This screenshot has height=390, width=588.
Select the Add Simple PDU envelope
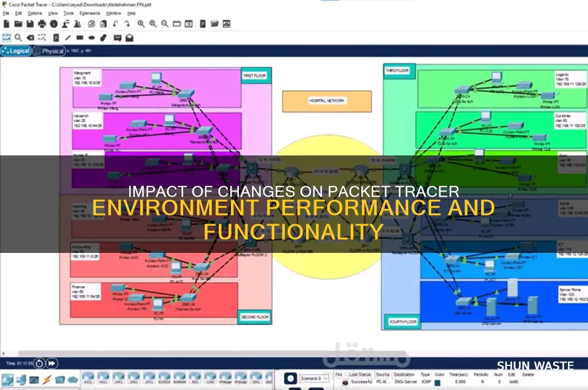[x=117, y=38]
